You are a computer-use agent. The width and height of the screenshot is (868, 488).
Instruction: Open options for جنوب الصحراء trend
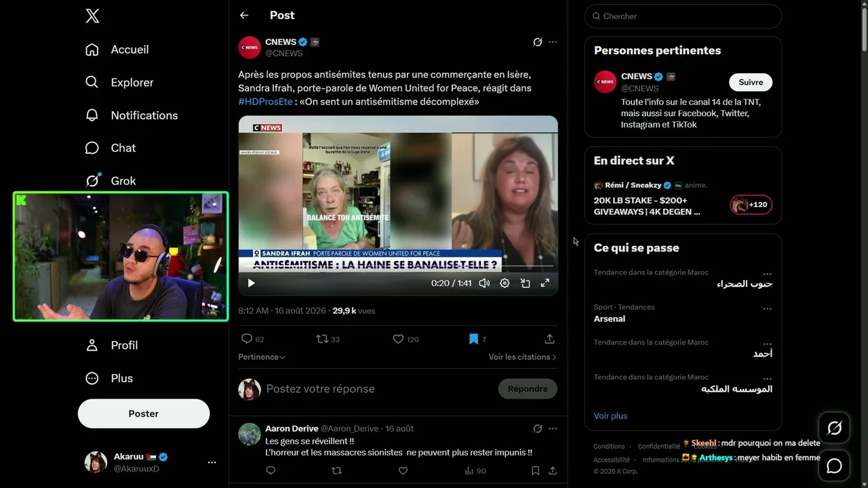pos(767,274)
